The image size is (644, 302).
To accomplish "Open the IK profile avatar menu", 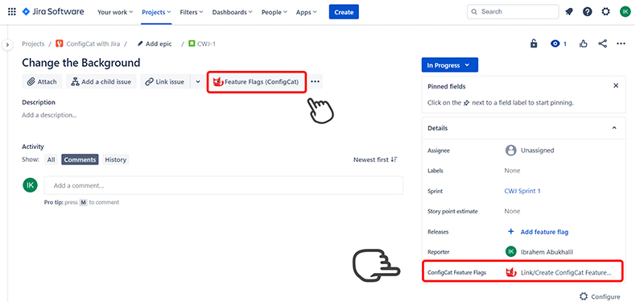I will pos(625,12).
